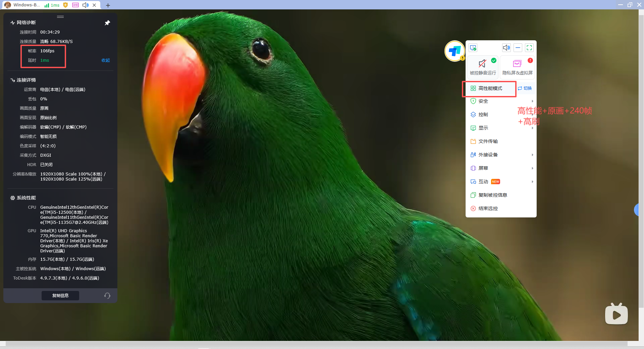644x349 pixels.
Task: Click the HDR 已关闭 value
Action: [x=46, y=165]
